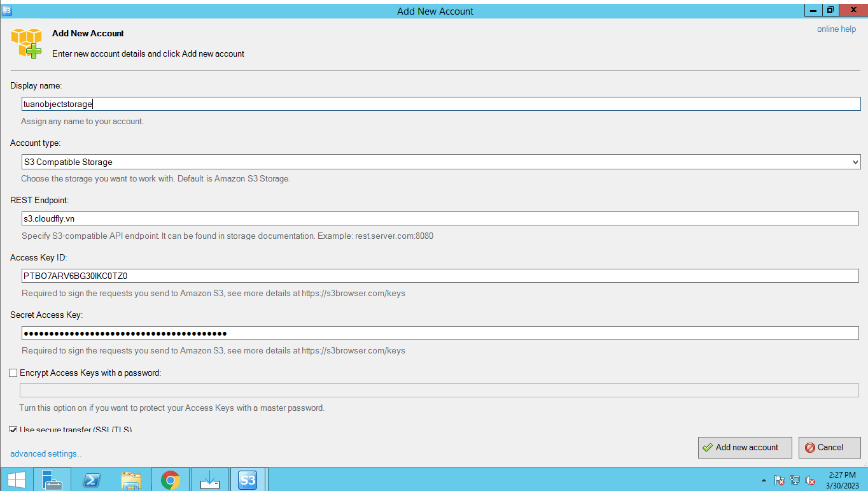Open the Windows Start menu

pyautogui.click(x=16, y=480)
